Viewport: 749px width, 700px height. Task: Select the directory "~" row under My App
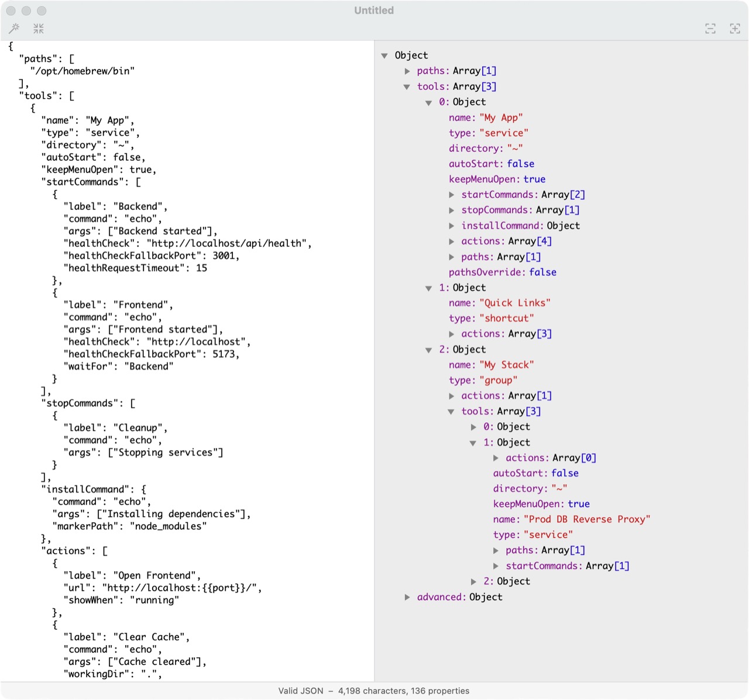(x=486, y=149)
